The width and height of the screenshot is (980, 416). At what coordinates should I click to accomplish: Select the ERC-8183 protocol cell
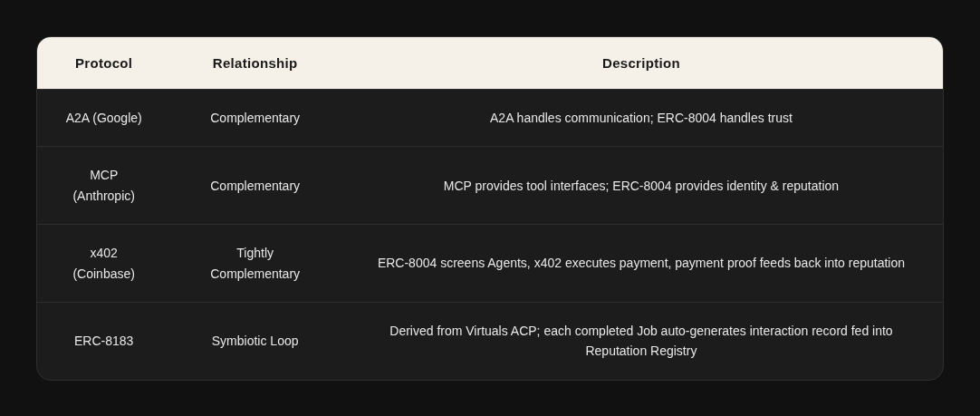click(x=103, y=341)
